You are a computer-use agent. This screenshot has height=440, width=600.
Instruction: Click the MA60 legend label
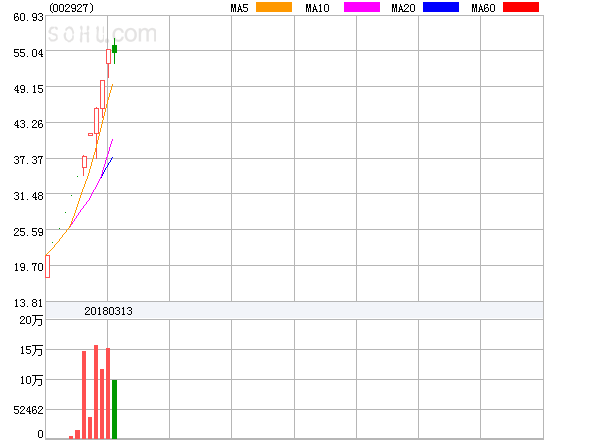click(x=483, y=8)
